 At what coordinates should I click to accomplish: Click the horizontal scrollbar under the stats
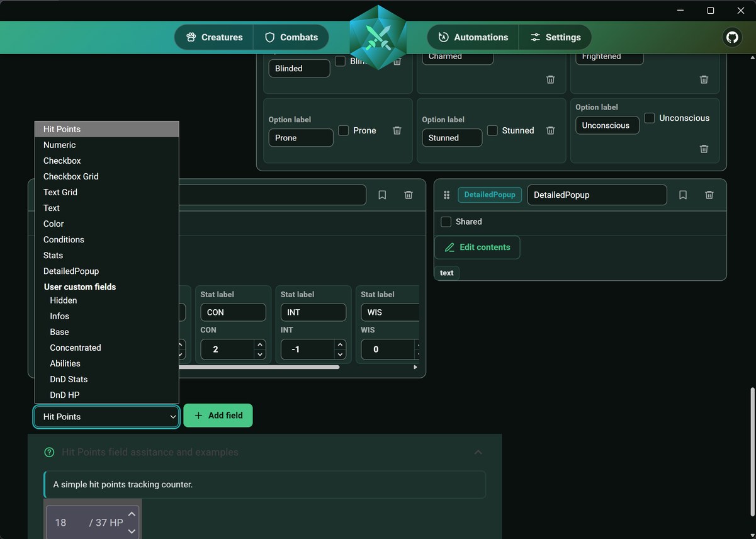click(x=259, y=367)
